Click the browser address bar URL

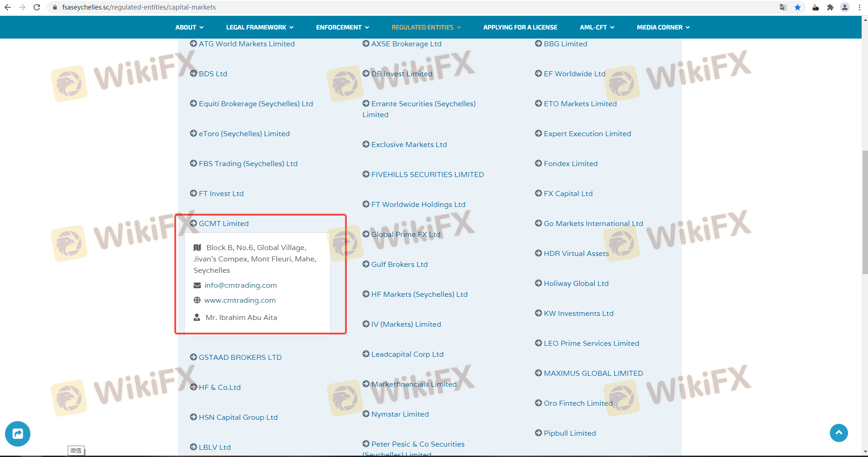139,7
